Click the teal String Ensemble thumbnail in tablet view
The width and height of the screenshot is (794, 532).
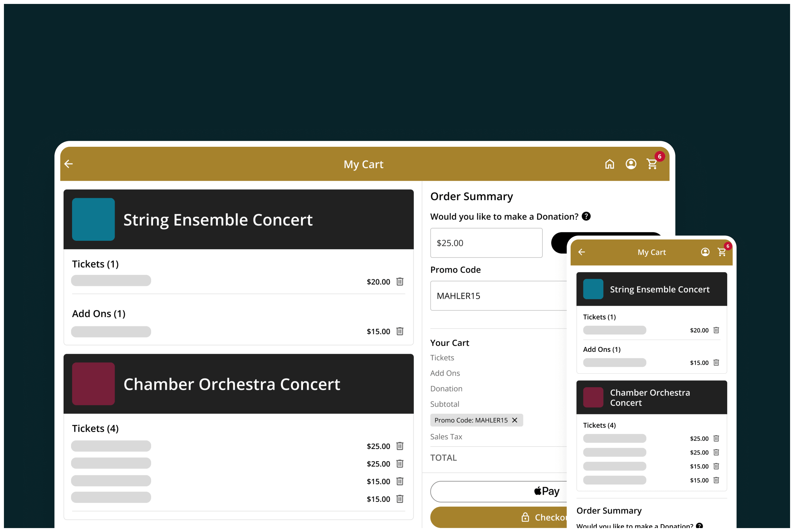pyautogui.click(x=93, y=219)
